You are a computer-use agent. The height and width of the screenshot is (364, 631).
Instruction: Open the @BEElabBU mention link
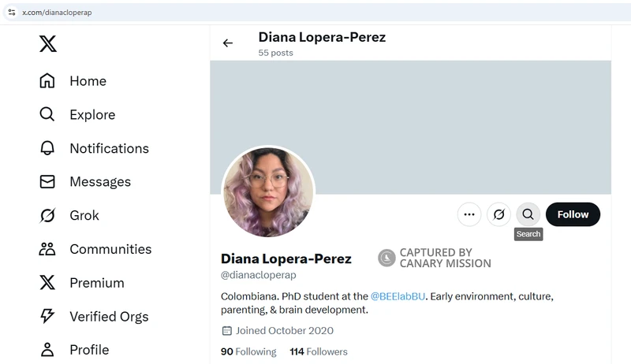click(x=398, y=296)
